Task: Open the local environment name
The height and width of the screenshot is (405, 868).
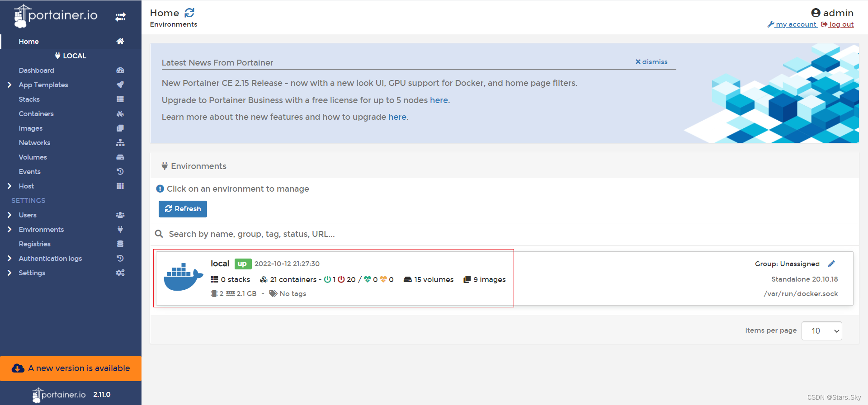Action: (x=220, y=264)
